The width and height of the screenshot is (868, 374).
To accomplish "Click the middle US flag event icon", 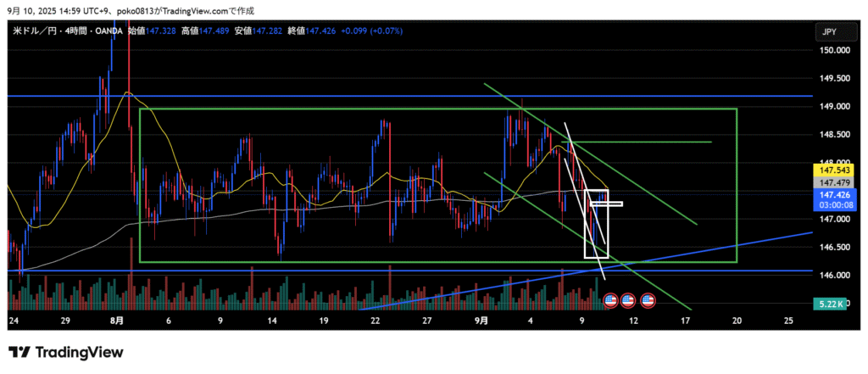I will [x=628, y=300].
